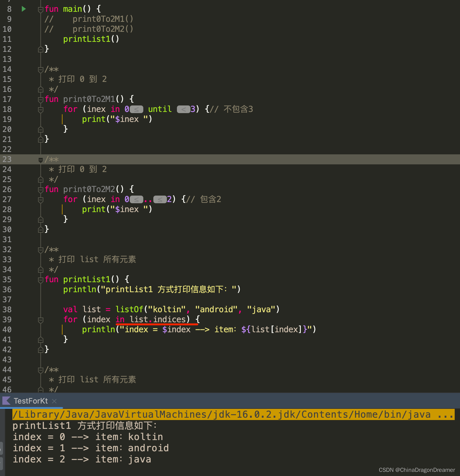The width and height of the screenshot is (460, 476).
Task: Click the java command path line in console
Action: click(233, 414)
